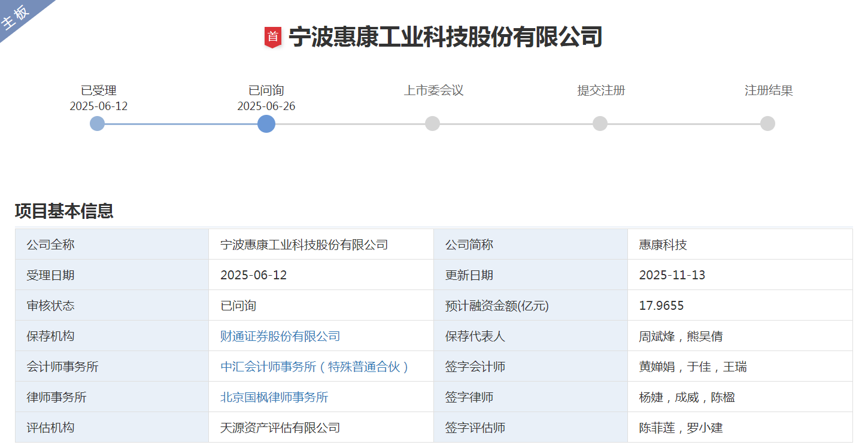Select the 上市委会议 stage label
The width and height of the screenshot is (868, 445).
[433, 91]
